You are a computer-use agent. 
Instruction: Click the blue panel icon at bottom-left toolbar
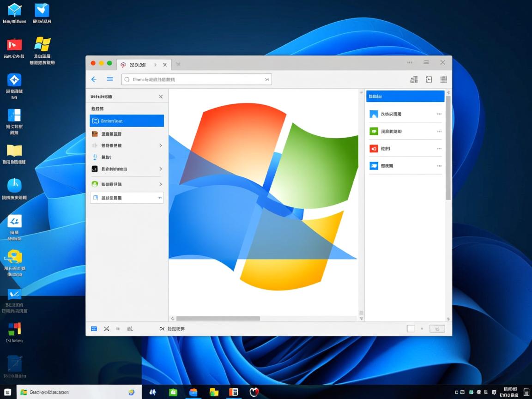tap(94, 328)
